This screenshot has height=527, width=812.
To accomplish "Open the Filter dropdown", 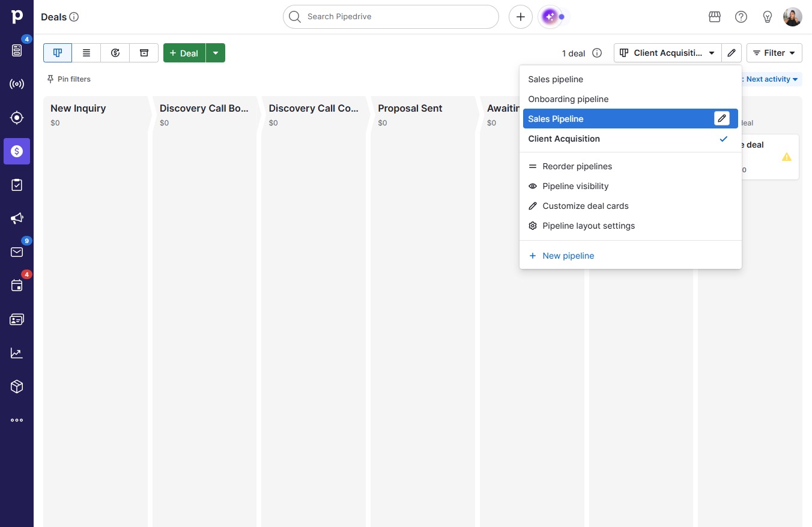I will 774,53.
